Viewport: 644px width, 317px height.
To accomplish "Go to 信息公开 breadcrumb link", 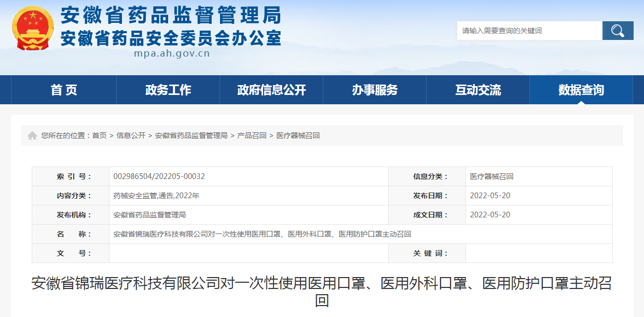I will coord(131,135).
